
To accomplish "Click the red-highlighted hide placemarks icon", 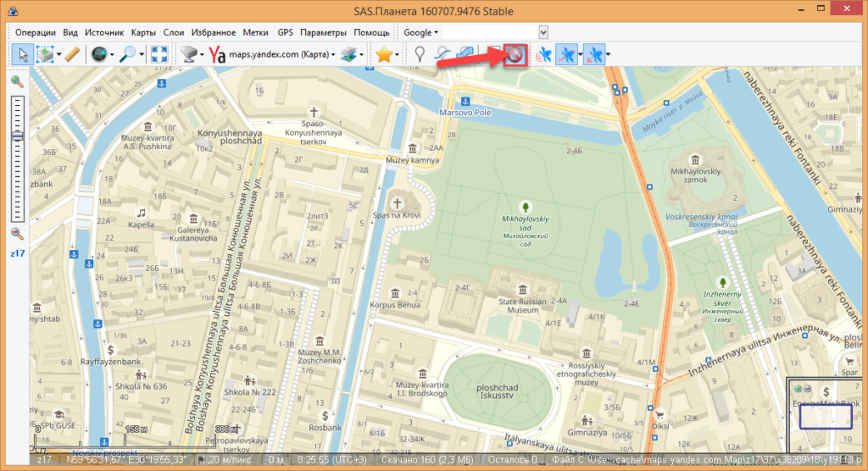I will (x=515, y=55).
